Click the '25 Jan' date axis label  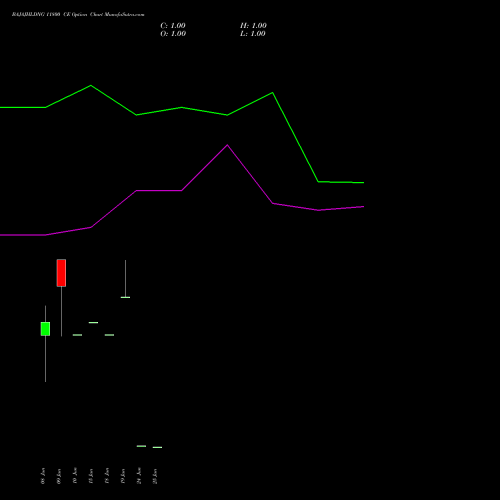pyautogui.click(x=155, y=476)
